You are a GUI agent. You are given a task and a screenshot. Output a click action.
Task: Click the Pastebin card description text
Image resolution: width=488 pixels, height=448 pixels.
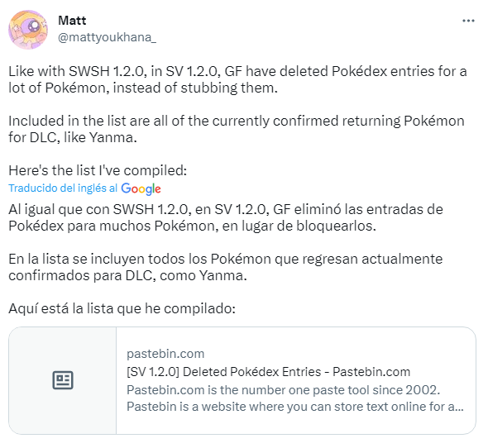pyautogui.click(x=295, y=398)
